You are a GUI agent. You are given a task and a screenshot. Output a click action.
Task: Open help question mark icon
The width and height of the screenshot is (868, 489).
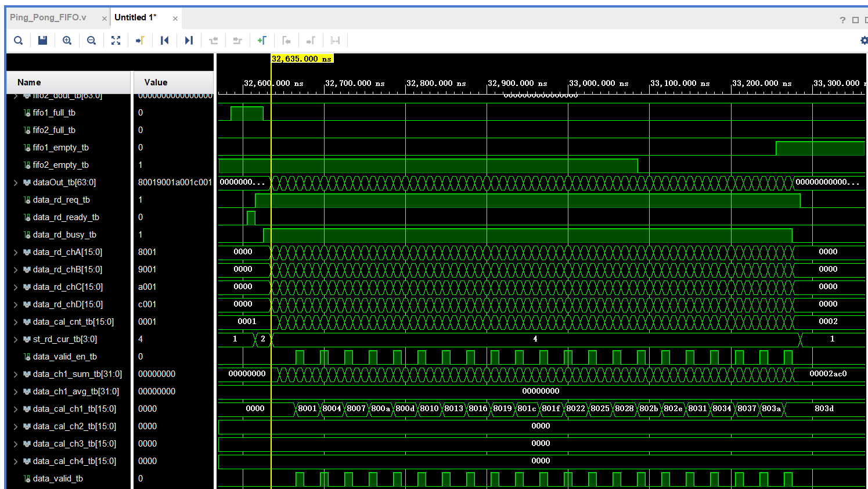click(x=842, y=20)
